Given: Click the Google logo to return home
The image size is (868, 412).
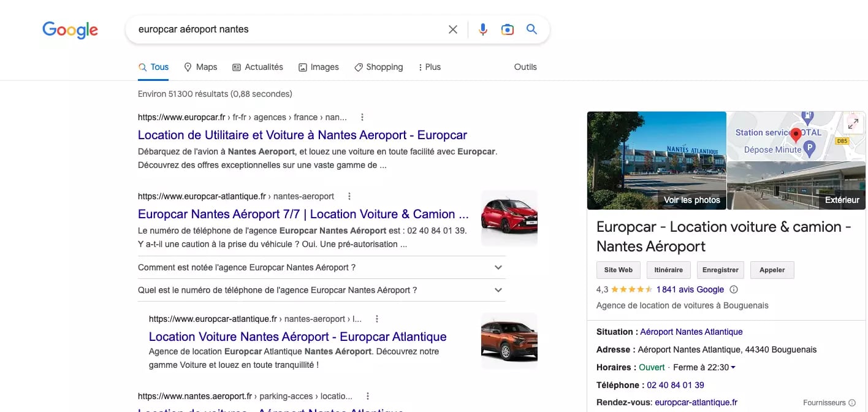Looking at the screenshot, I should click(x=69, y=29).
